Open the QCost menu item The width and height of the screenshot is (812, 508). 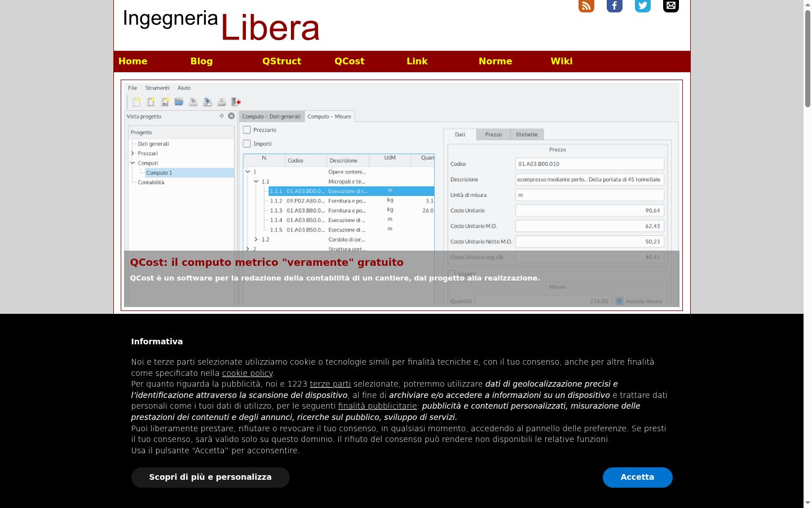(x=349, y=61)
